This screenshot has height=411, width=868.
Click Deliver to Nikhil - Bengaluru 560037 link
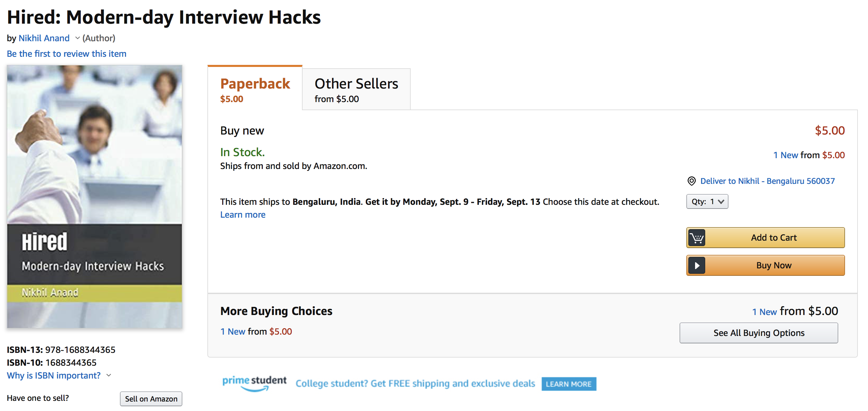click(767, 181)
